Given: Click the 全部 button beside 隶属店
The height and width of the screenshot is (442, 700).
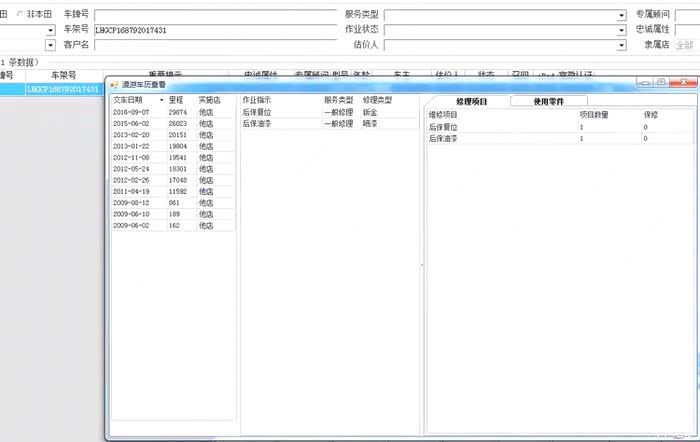Looking at the screenshot, I should (x=684, y=45).
